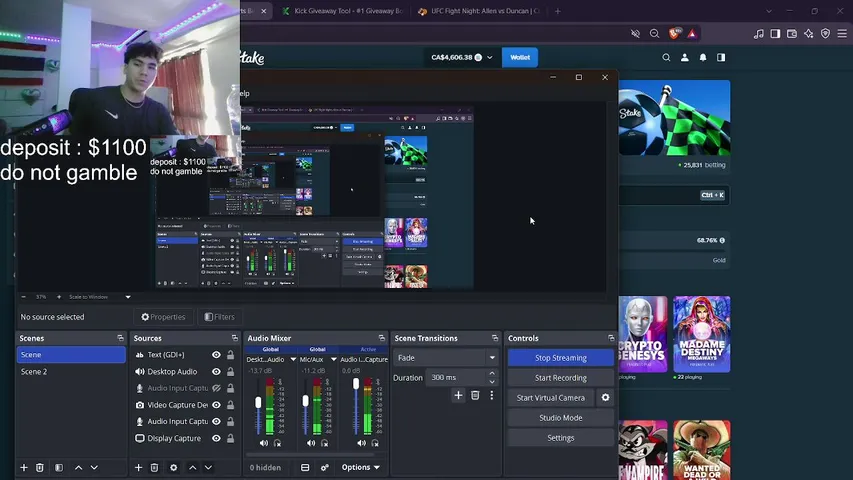Click Start Recording button
The height and width of the screenshot is (480, 853).
tap(560, 378)
